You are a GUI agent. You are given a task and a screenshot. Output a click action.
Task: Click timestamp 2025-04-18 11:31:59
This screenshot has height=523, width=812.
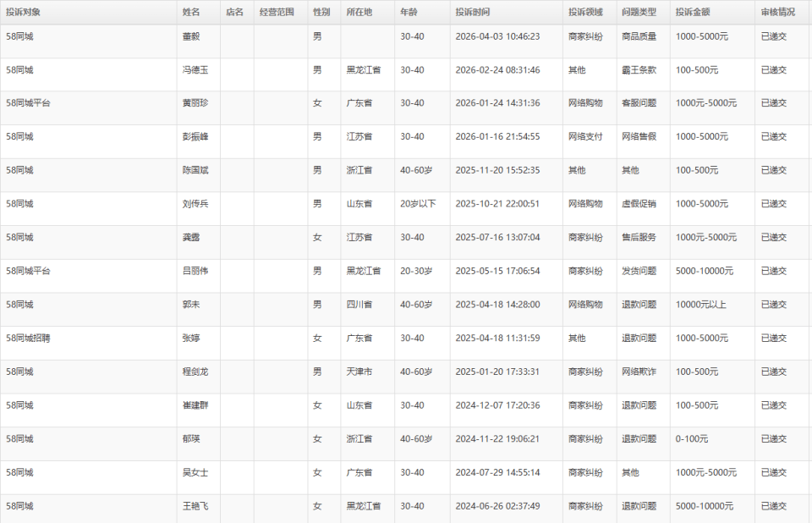point(497,338)
